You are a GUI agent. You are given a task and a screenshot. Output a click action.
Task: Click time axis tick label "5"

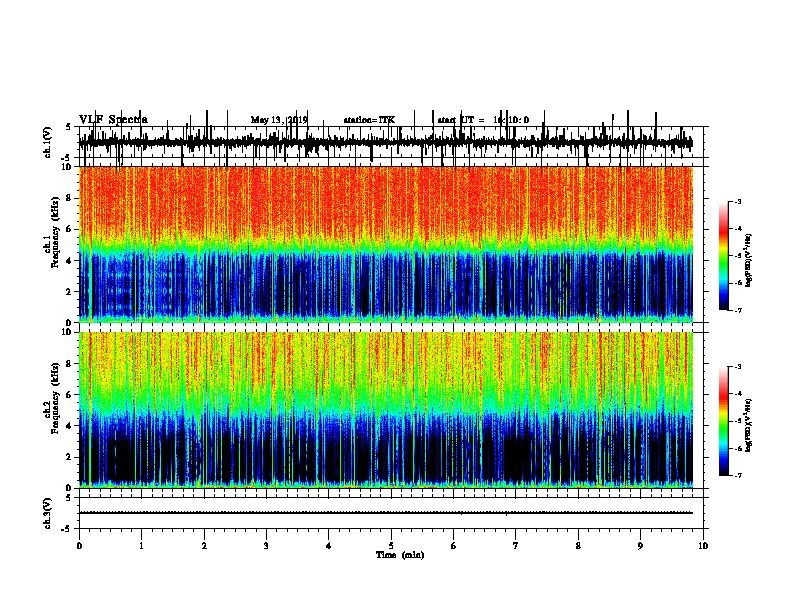coord(391,546)
